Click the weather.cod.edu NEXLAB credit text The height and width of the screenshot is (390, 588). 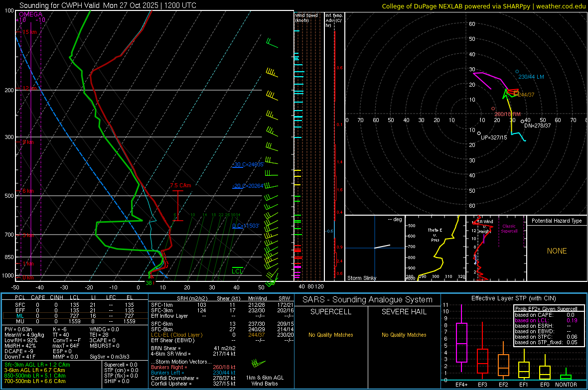coord(484,6)
